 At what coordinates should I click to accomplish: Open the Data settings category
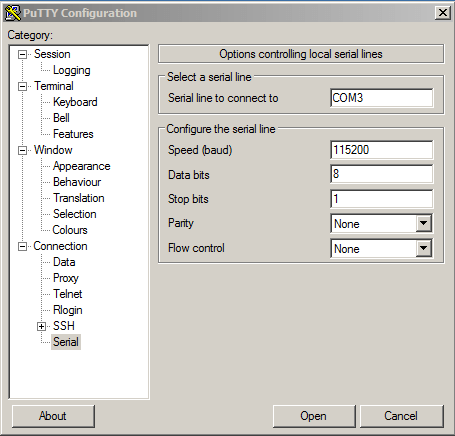click(64, 262)
